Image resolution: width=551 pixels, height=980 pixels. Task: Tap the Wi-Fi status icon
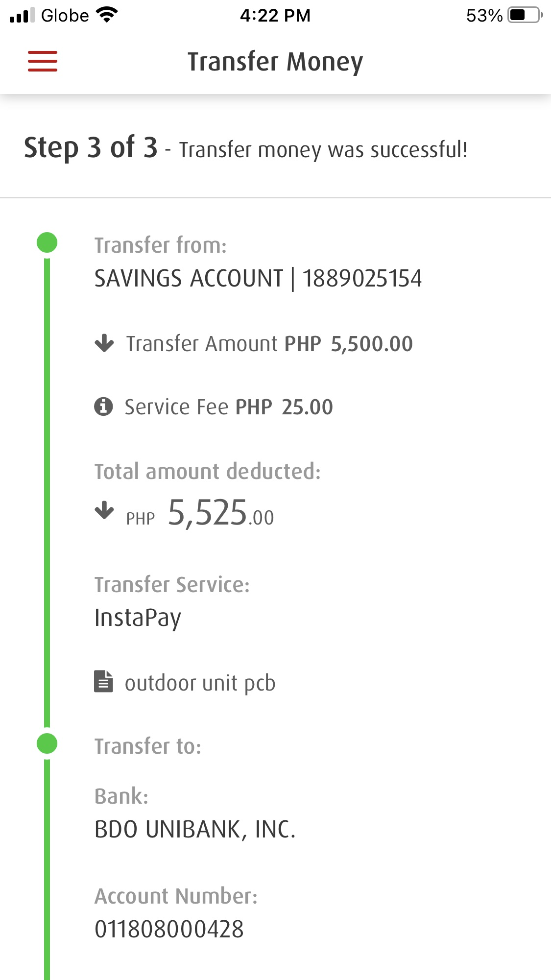tap(107, 15)
